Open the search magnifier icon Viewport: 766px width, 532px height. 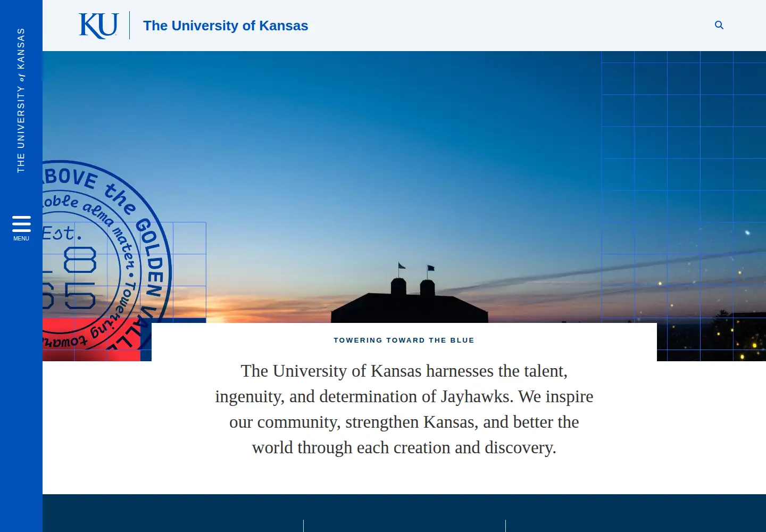coord(719,25)
